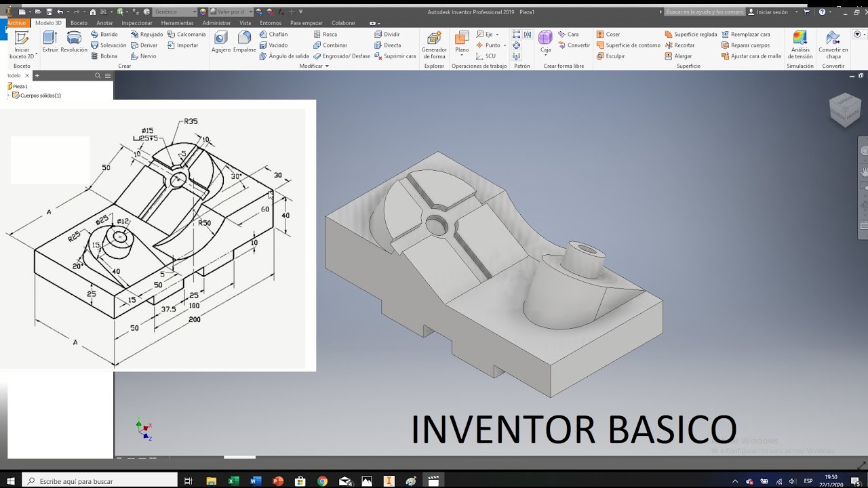
Task: Open the Valor por defecto appearance dropdown
Action: [x=231, y=12]
